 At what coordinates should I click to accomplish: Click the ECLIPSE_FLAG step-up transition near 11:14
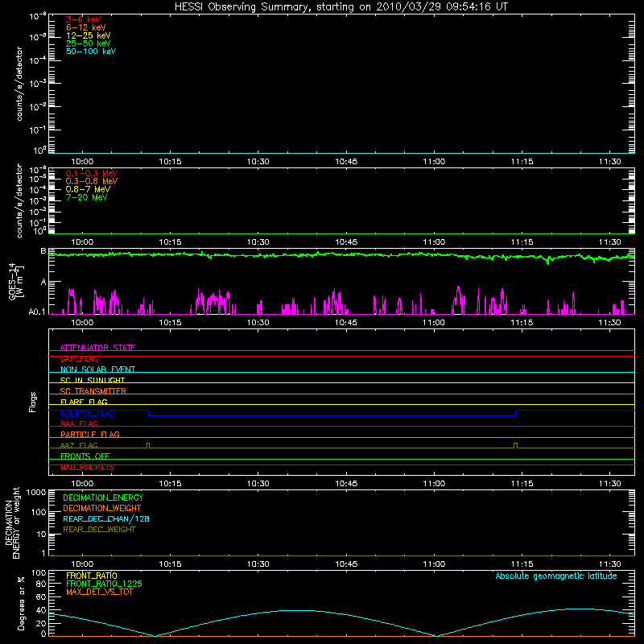(516, 413)
